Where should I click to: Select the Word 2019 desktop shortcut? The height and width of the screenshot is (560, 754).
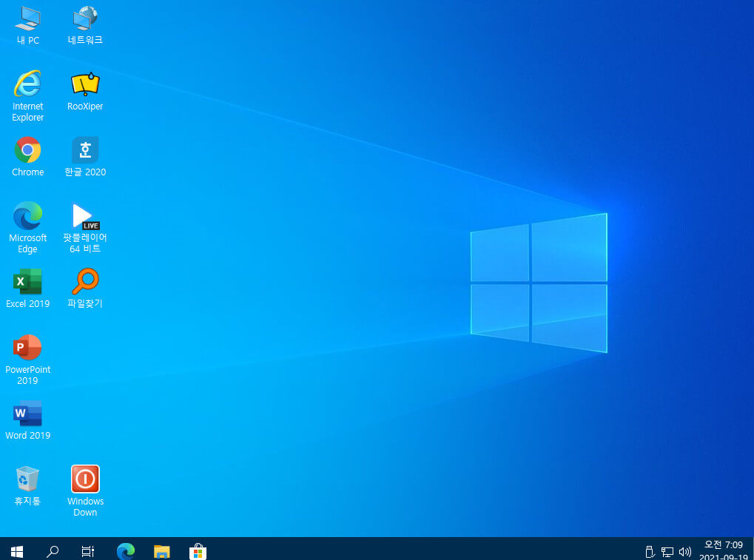click(x=28, y=420)
